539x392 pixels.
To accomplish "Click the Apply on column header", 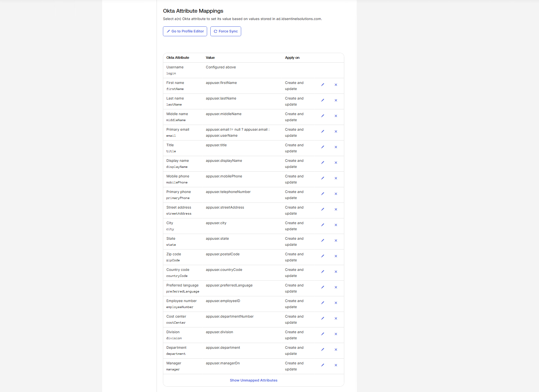I will click(292, 58).
